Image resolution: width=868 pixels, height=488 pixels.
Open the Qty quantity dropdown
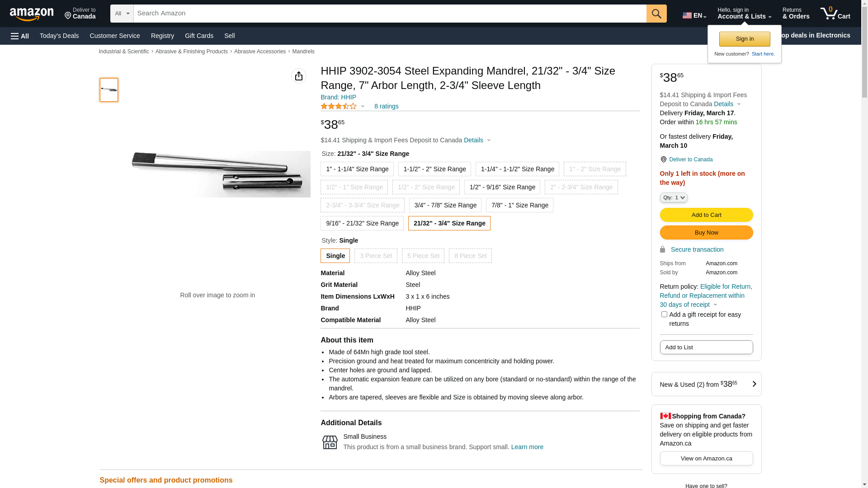point(673,198)
